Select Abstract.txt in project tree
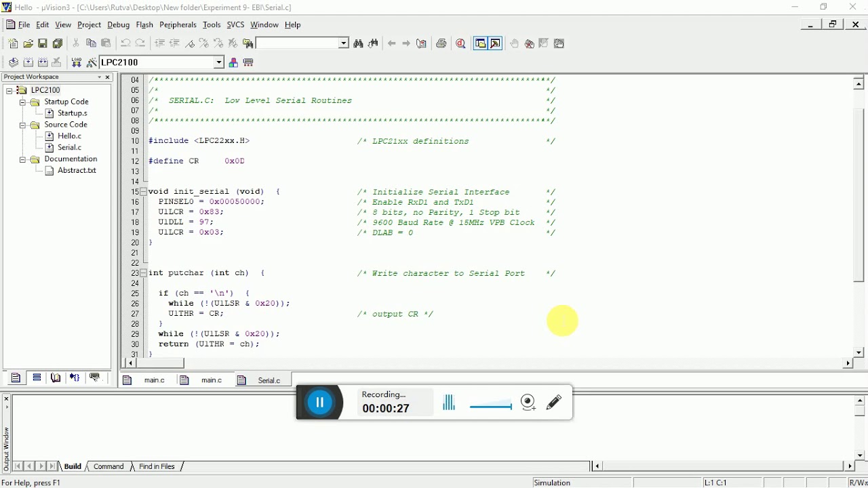Viewport: 868px width, 488px height. point(77,171)
